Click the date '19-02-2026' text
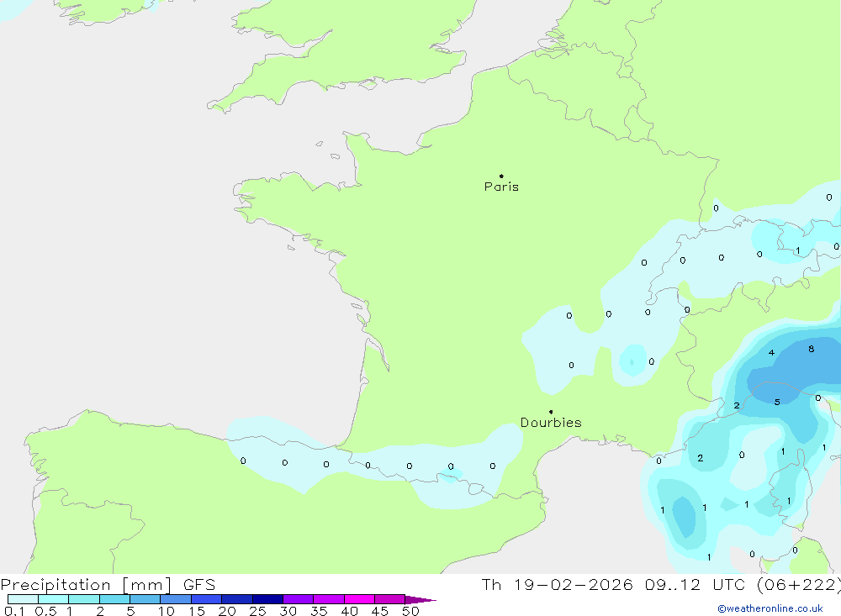 (573, 584)
